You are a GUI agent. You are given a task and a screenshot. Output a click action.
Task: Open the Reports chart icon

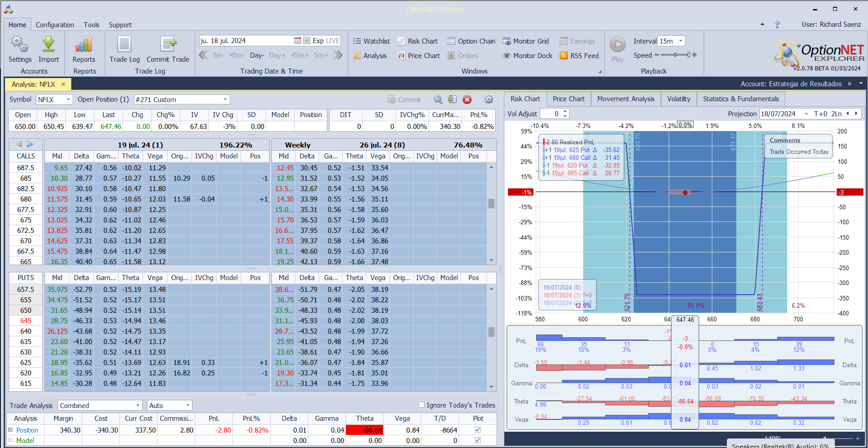pos(84,49)
